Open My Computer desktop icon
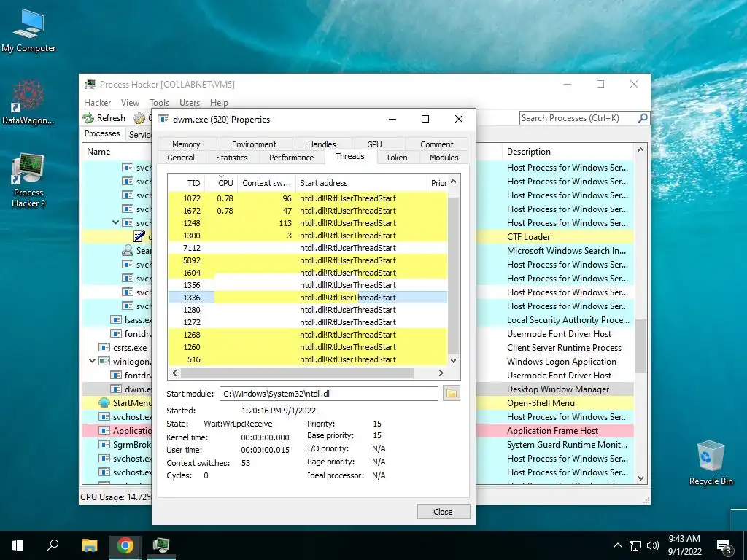The width and height of the screenshot is (747, 560). coord(28,29)
